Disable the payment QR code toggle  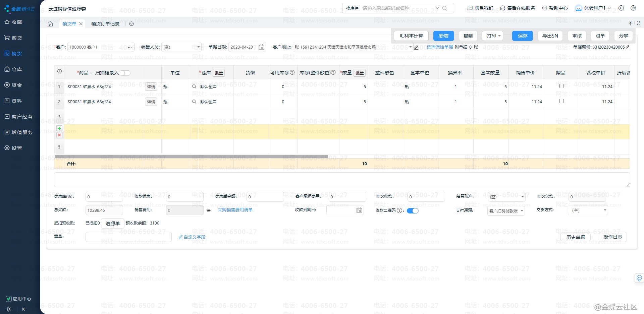(x=413, y=211)
